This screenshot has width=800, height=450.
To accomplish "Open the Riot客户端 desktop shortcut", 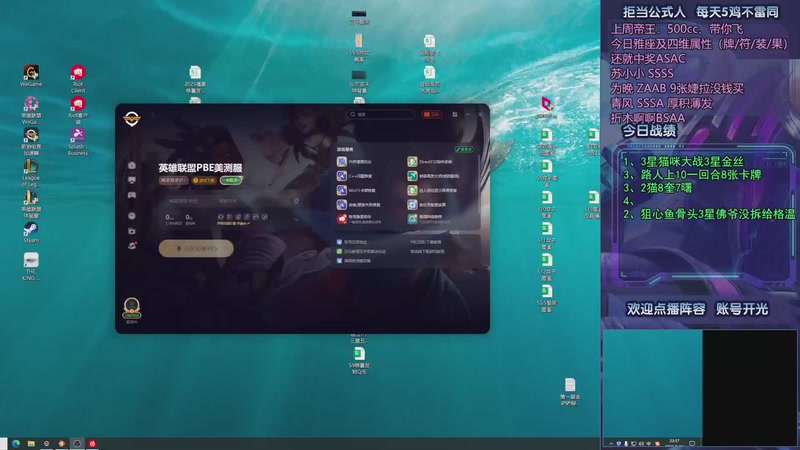I will 78,110.
